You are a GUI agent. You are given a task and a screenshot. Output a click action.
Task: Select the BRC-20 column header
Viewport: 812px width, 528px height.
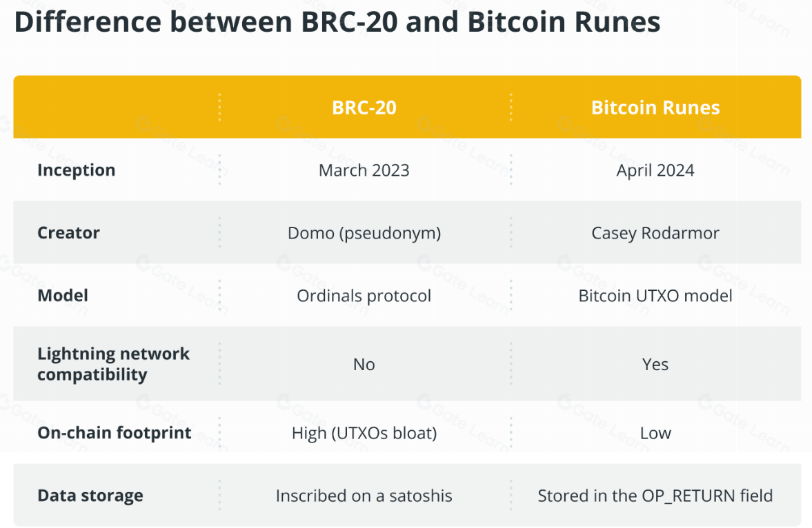tap(364, 108)
